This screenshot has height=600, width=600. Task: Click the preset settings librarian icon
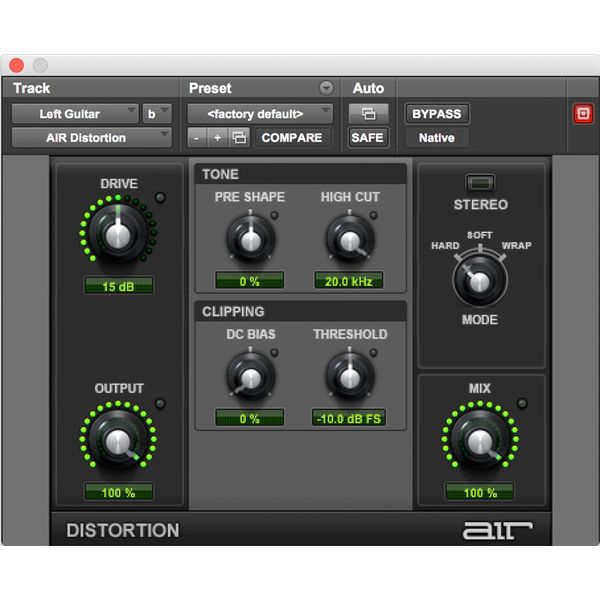point(239,137)
